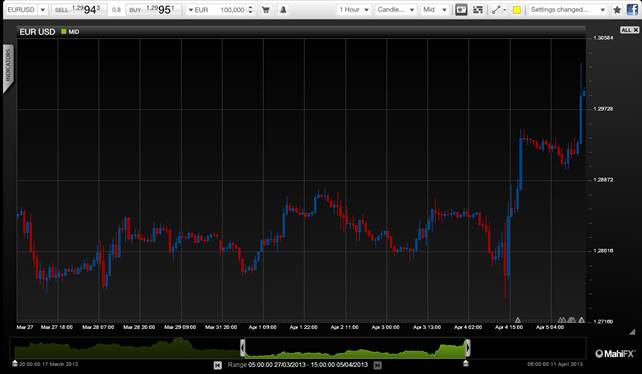Click the chart snapshot icon in toolbar

461,9
